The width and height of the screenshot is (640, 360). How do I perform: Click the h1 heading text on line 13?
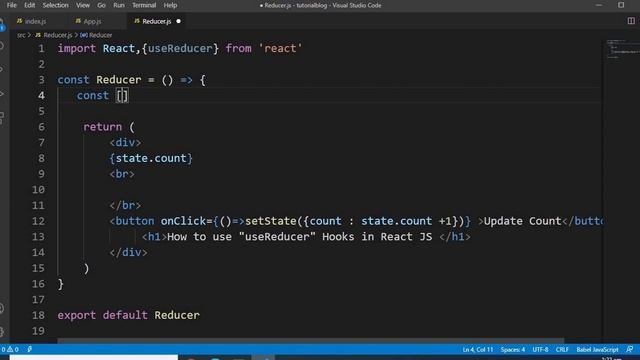click(300, 237)
